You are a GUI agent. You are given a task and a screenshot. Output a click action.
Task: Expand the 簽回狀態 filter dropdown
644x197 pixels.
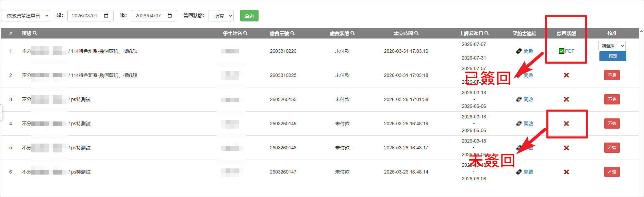(x=221, y=16)
